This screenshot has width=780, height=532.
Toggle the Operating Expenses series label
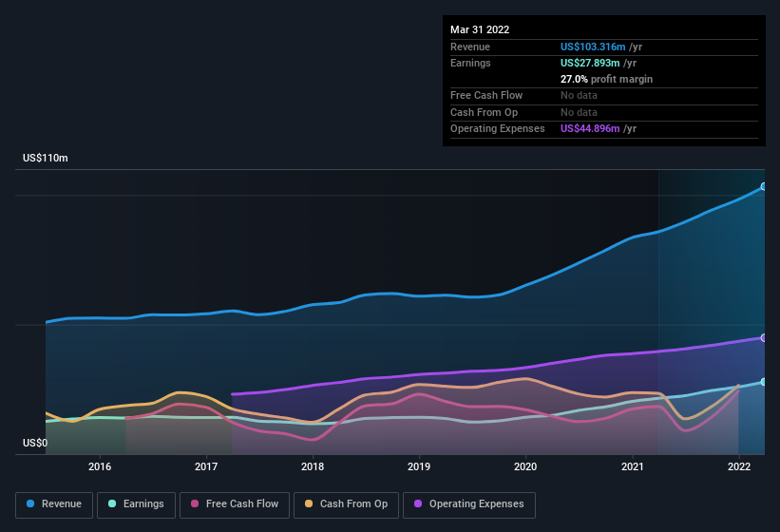point(476,503)
